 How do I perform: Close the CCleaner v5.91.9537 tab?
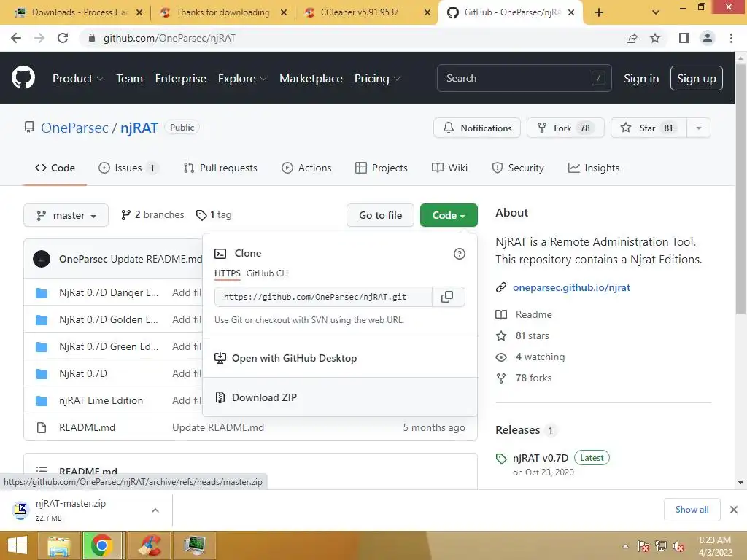click(x=427, y=12)
